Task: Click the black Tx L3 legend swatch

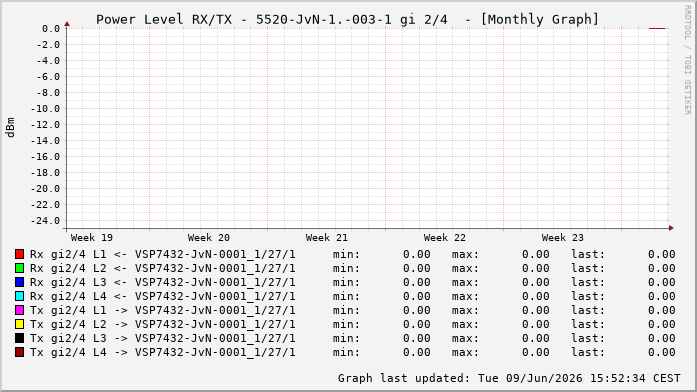Action: [x=19, y=338]
